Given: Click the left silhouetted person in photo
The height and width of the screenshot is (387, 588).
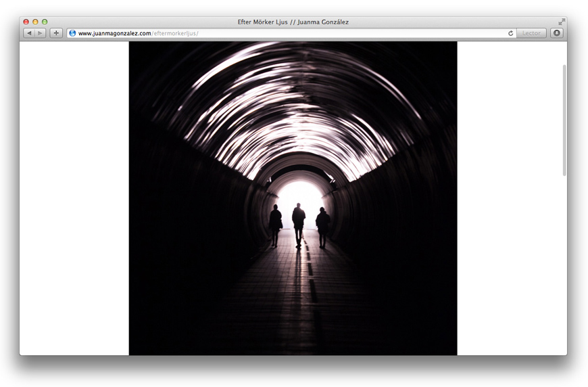Looking at the screenshot, I should click(275, 226).
